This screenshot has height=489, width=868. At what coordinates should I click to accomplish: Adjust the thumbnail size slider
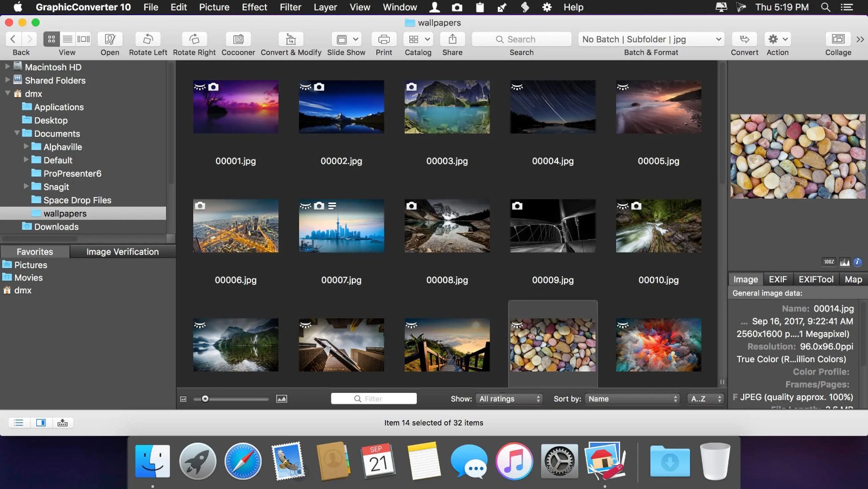point(205,399)
